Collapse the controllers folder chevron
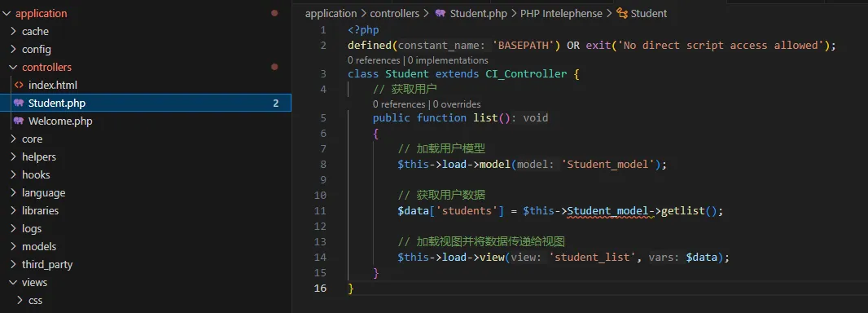The width and height of the screenshot is (868, 313). pos(13,67)
